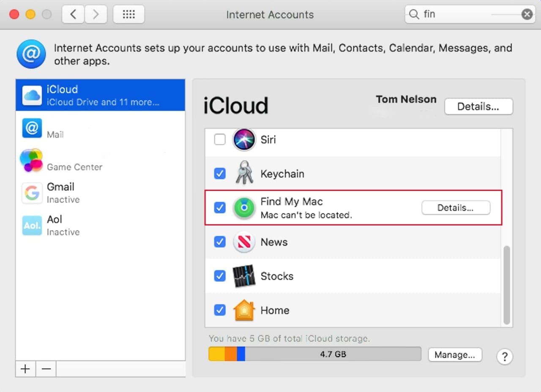This screenshot has width=541, height=392.
Task: Open Find My Mac Details button
Action: coord(456,208)
